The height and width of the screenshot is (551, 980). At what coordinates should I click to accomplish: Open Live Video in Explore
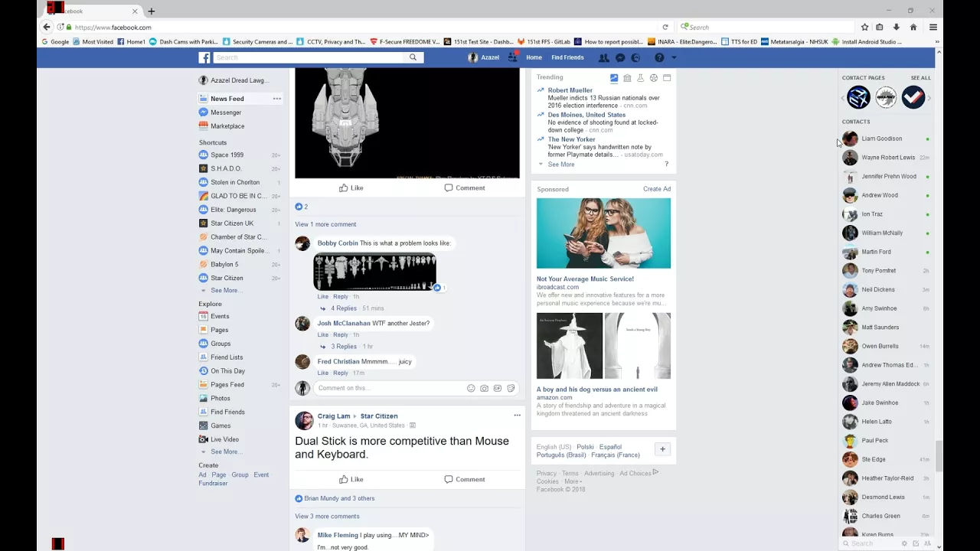pos(224,439)
